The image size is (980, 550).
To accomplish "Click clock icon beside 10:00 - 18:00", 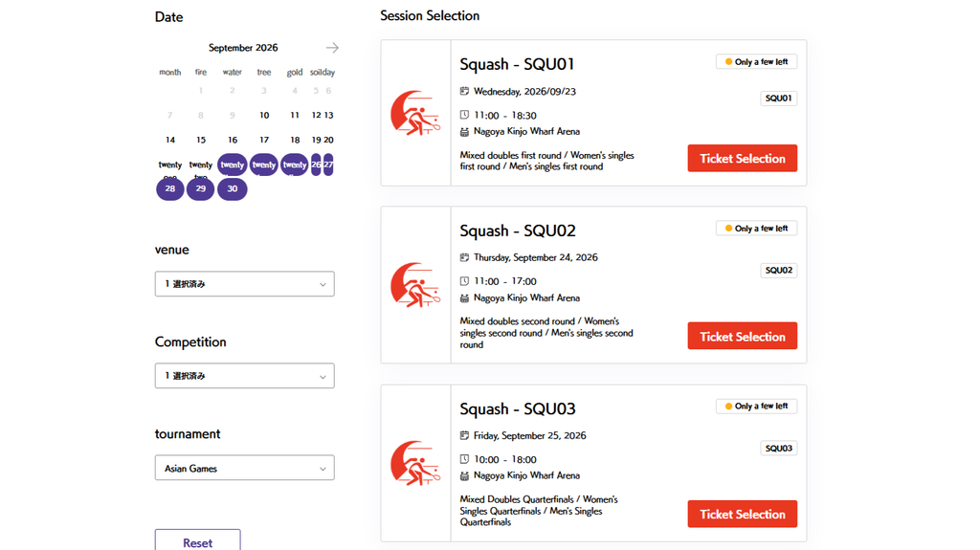I will 464,459.
